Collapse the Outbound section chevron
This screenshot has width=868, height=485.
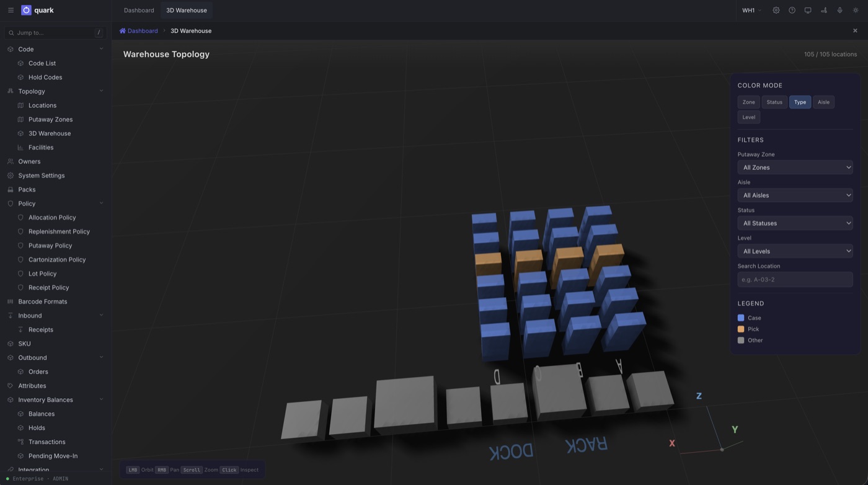click(x=101, y=358)
